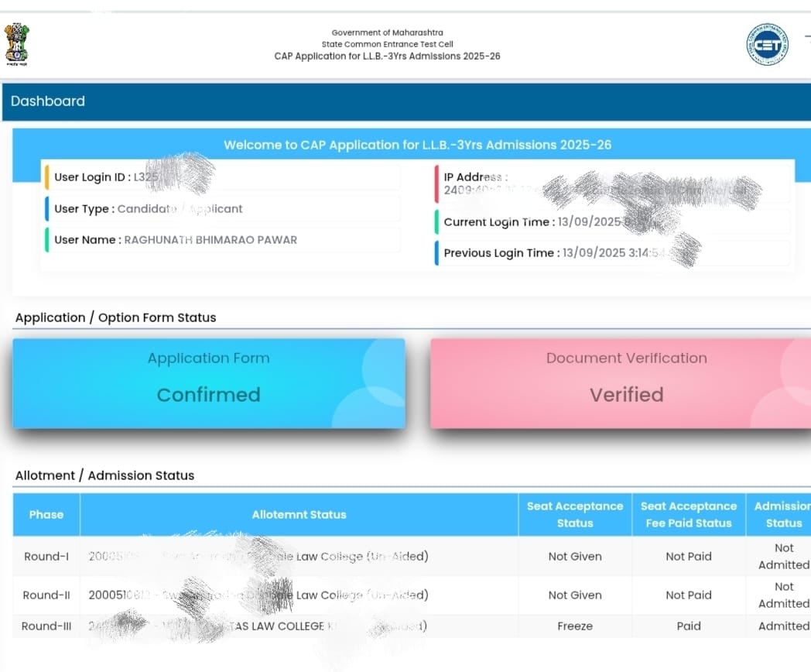811x672 pixels.
Task: Click the Phase column header
Action: click(46, 515)
